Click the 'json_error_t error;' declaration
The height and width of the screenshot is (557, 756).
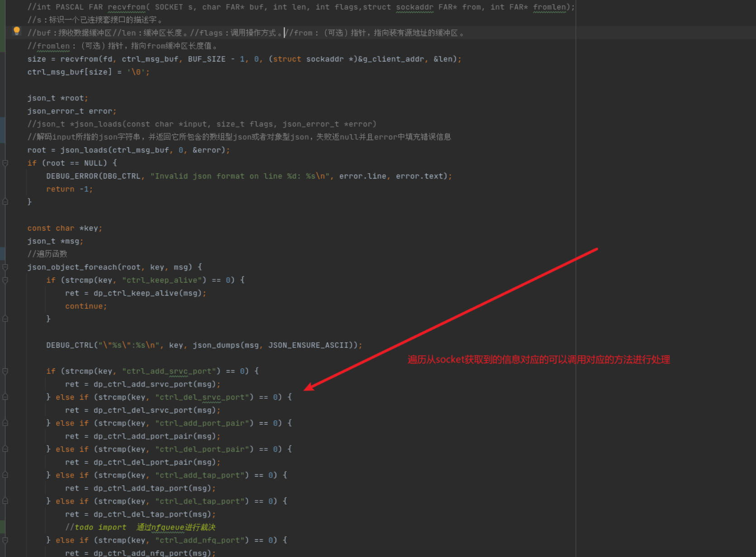click(71, 111)
